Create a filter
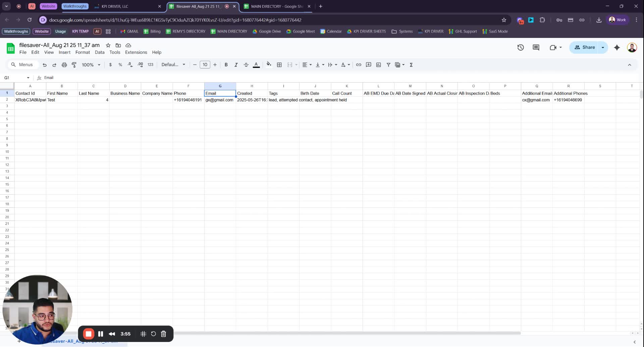The image size is (644, 347). click(388, 65)
